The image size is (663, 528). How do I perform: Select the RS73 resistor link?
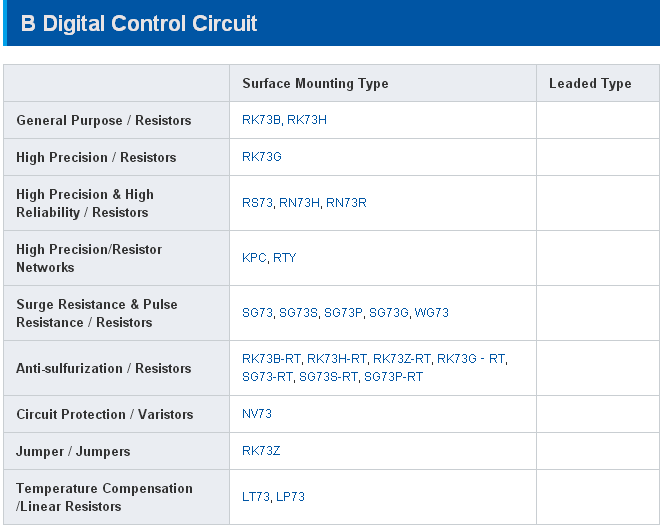(257, 203)
